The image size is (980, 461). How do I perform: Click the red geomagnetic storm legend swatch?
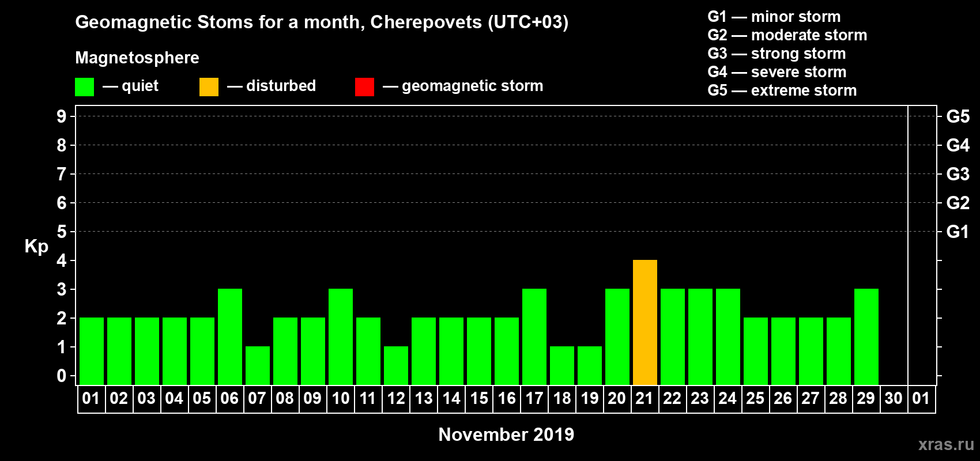click(364, 87)
